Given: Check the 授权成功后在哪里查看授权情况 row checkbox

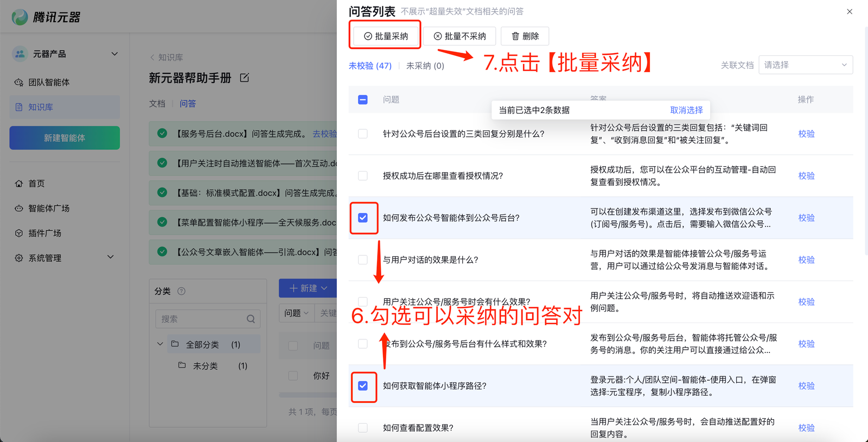Looking at the screenshot, I should pyautogui.click(x=363, y=176).
